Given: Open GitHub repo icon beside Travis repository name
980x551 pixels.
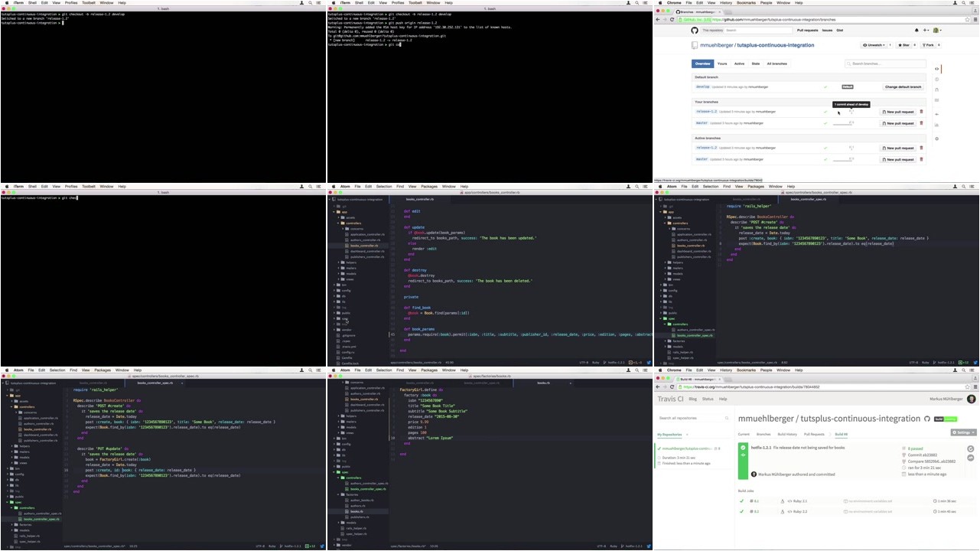Looking at the screenshot, I should 927,419.
